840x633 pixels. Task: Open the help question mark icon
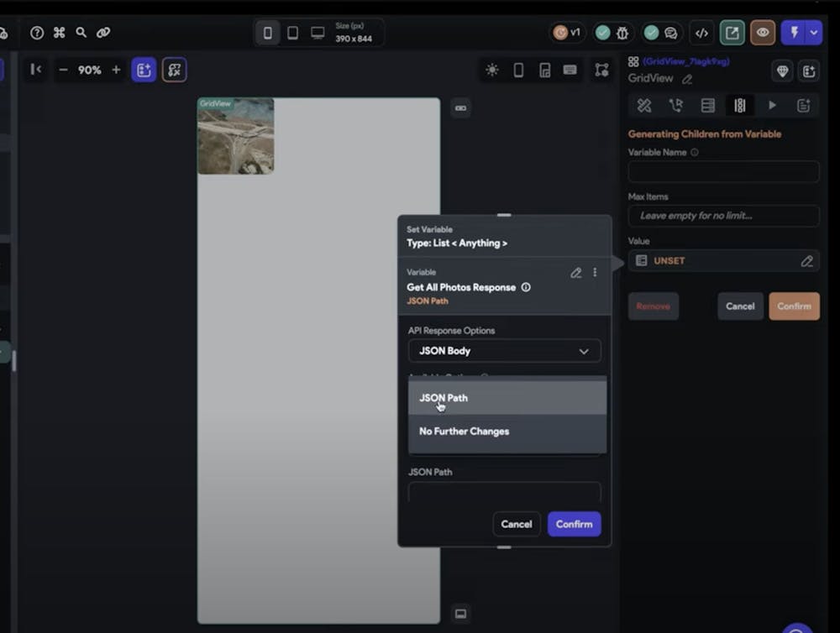tap(37, 33)
